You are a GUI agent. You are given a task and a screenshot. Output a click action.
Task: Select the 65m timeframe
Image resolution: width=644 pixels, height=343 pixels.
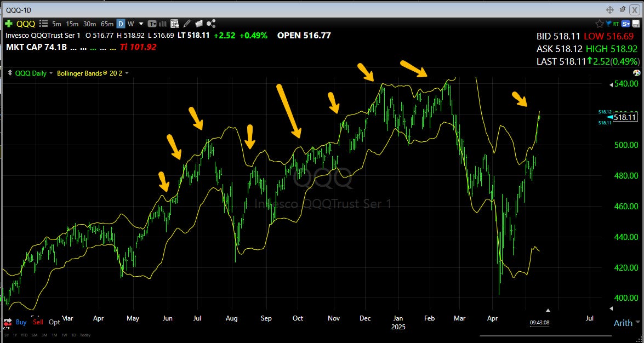(x=107, y=24)
